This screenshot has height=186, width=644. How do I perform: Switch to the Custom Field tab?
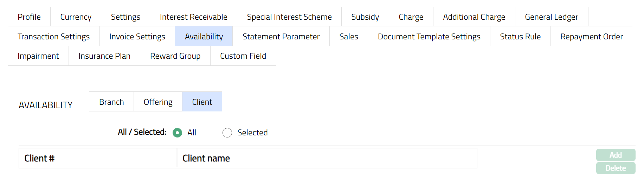click(243, 56)
